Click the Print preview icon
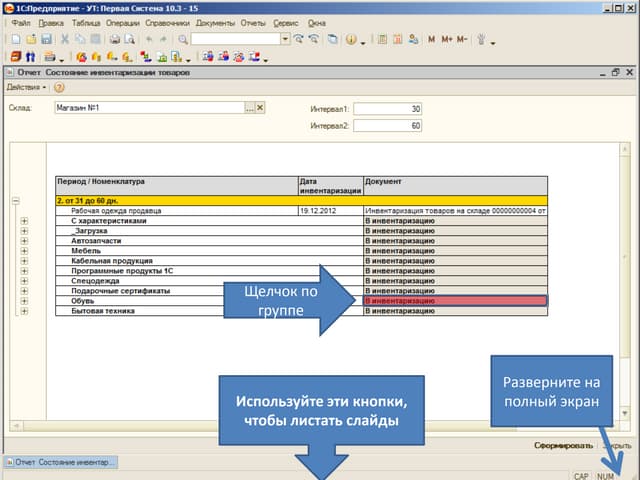The width and height of the screenshot is (640, 480). (x=130, y=39)
